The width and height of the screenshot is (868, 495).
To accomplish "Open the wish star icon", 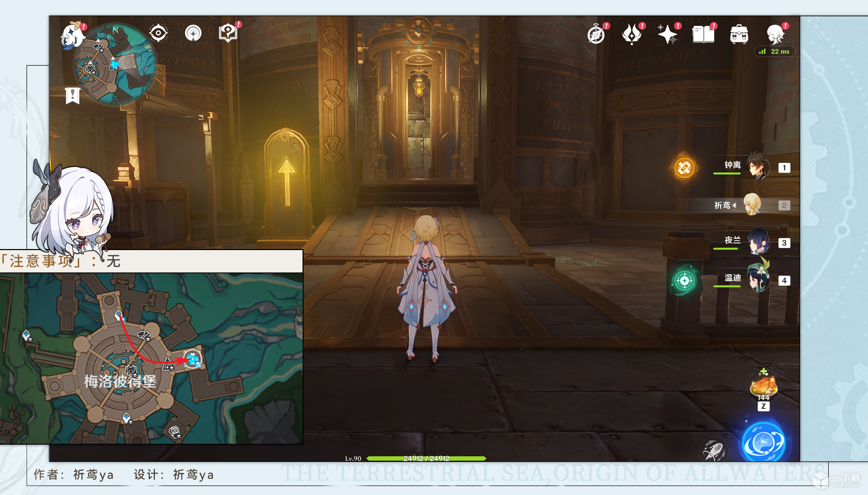I will pos(668,34).
